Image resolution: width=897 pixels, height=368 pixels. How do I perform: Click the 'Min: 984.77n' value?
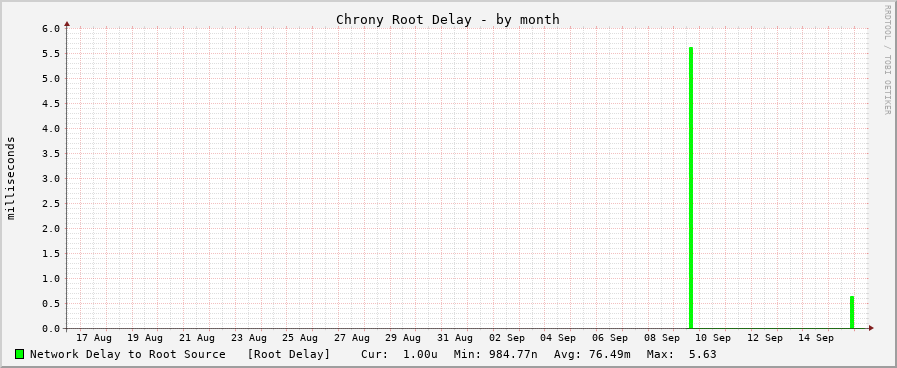[495, 354]
